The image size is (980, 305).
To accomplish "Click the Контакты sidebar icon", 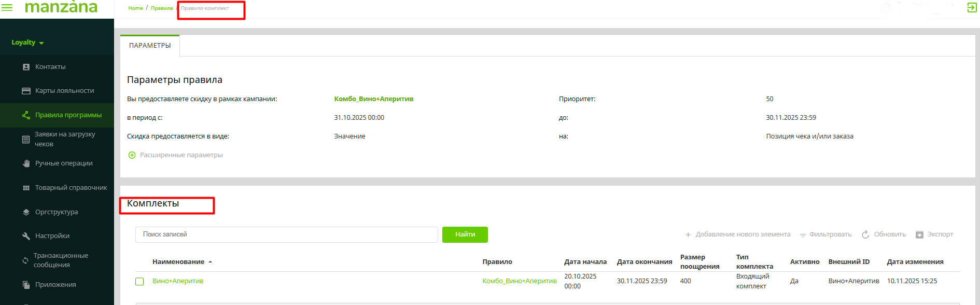I will [26, 67].
